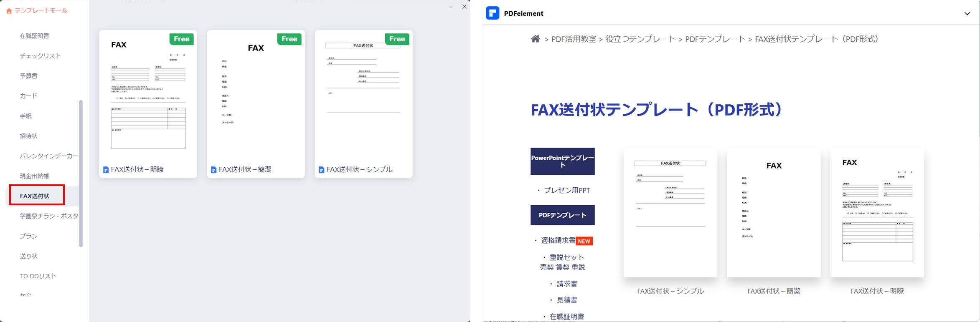This screenshot has width=980, height=322.
Task: Click the PDFelement logo icon
Action: (493, 13)
